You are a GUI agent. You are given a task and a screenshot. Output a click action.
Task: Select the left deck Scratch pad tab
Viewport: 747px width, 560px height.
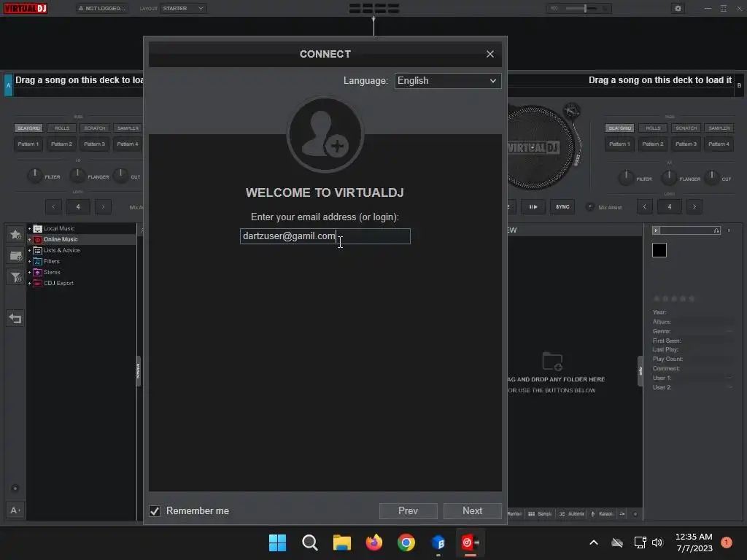95,128
